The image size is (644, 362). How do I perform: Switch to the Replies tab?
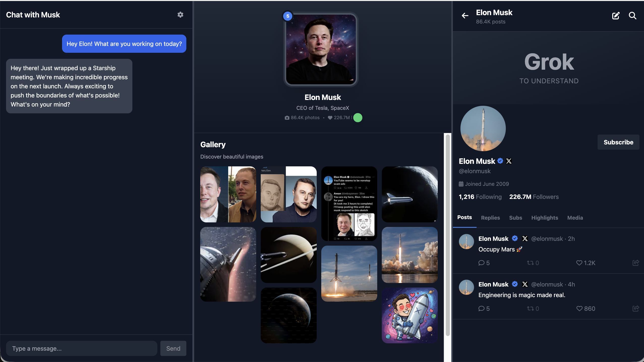(490, 218)
